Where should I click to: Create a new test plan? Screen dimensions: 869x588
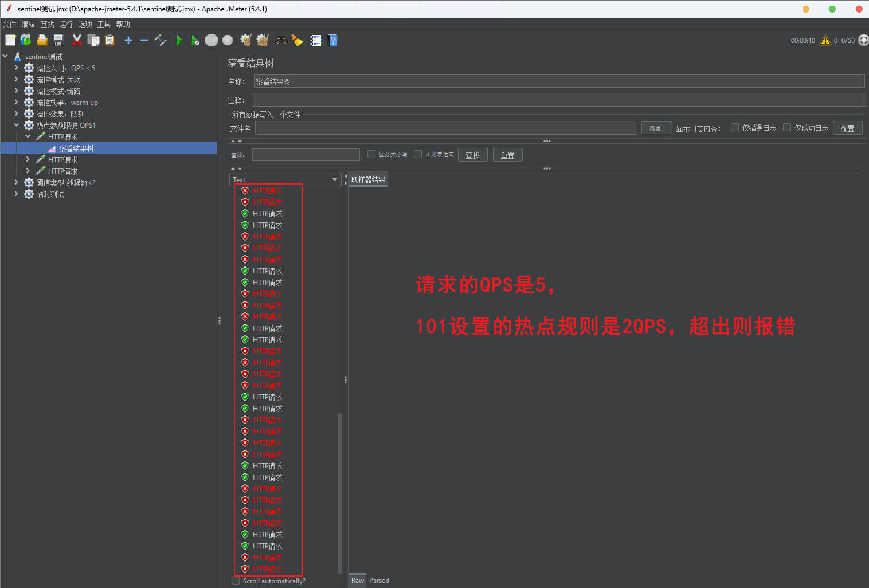click(x=10, y=40)
